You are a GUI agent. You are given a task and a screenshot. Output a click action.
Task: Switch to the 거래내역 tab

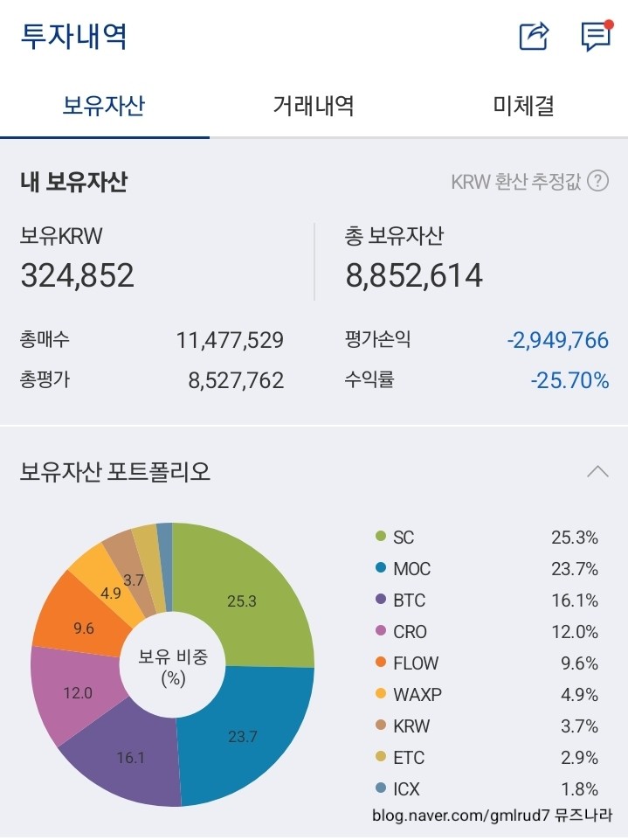(x=314, y=106)
